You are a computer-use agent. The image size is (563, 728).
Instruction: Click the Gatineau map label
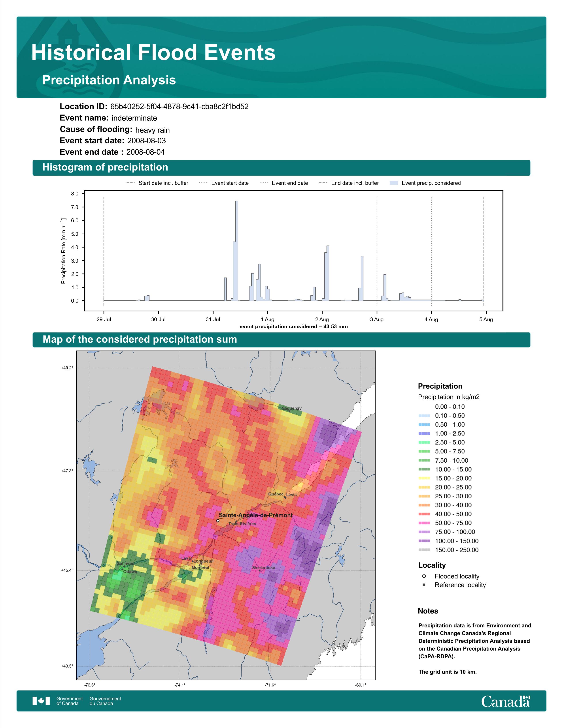tap(125, 563)
